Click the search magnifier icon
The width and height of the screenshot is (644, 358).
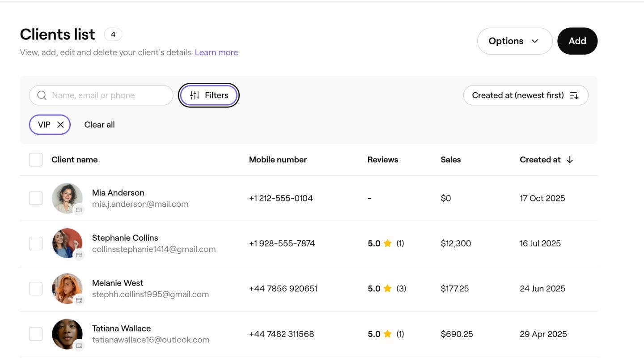[42, 95]
